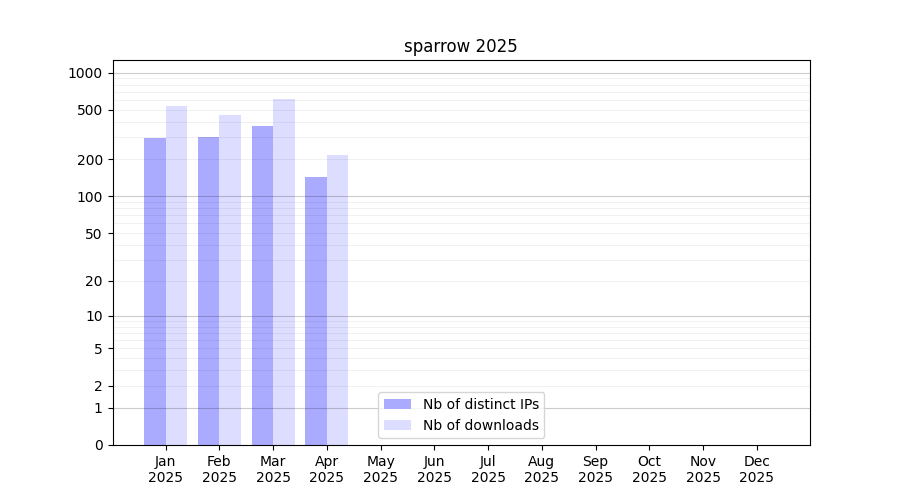Click the 'Nb of distinct IPs' legend color swatch
The width and height of the screenshot is (900, 500).
[x=397, y=404]
